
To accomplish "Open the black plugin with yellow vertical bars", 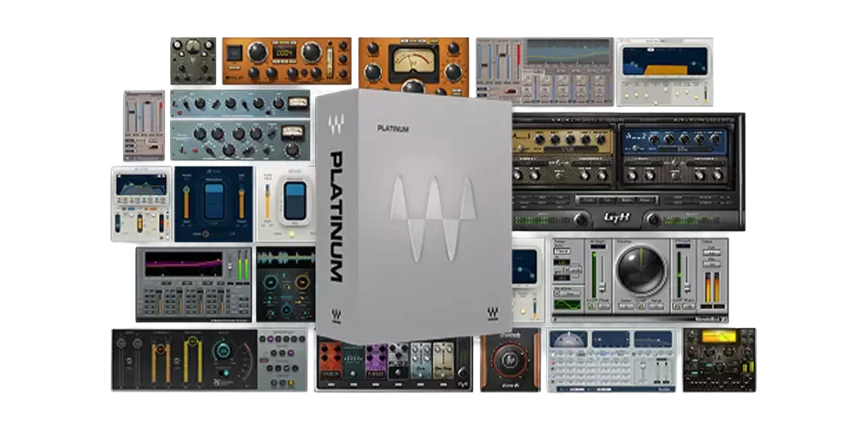I will pyautogui.click(x=185, y=360).
